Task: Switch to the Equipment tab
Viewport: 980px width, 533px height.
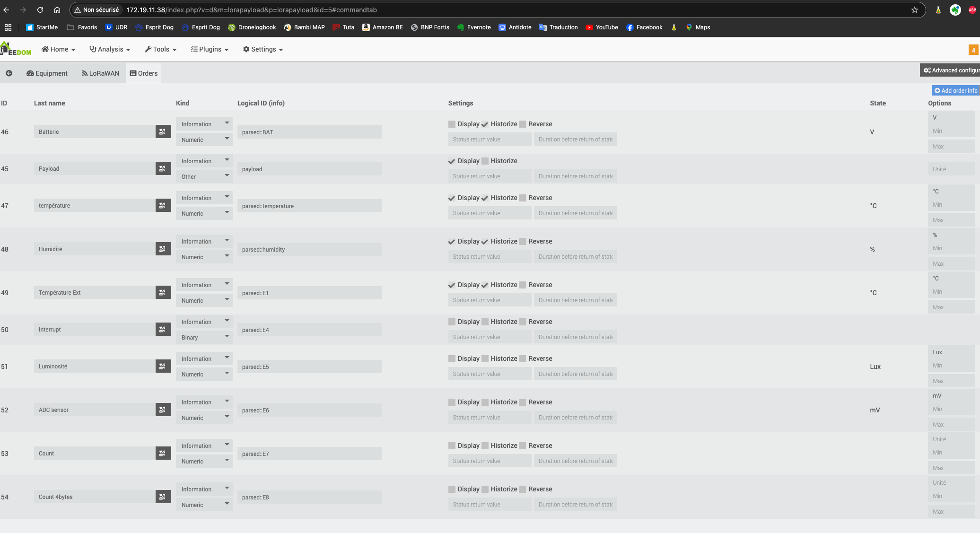Action: click(47, 73)
